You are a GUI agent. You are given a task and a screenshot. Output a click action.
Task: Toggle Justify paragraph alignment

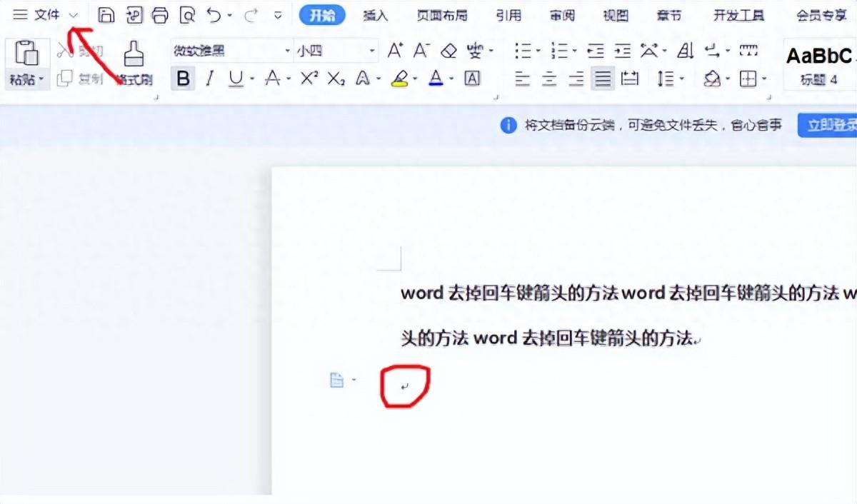[603, 79]
